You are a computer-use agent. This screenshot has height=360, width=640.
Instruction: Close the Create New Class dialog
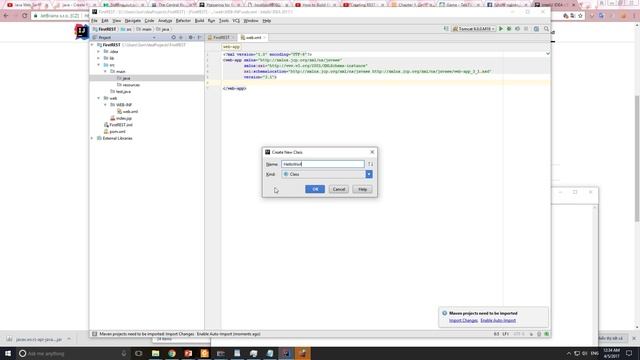pos(372,152)
